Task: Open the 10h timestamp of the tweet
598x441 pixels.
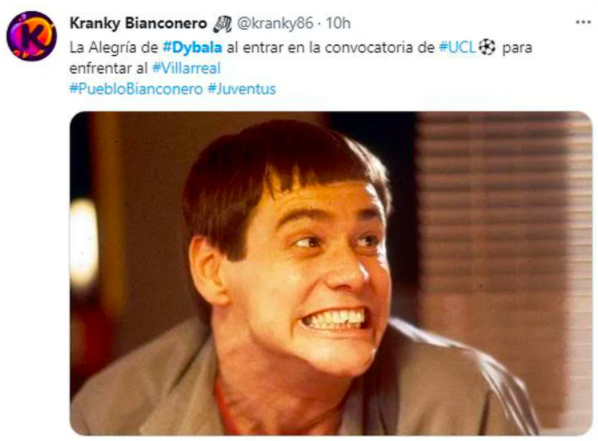Action: pyautogui.click(x=338, y=23)
